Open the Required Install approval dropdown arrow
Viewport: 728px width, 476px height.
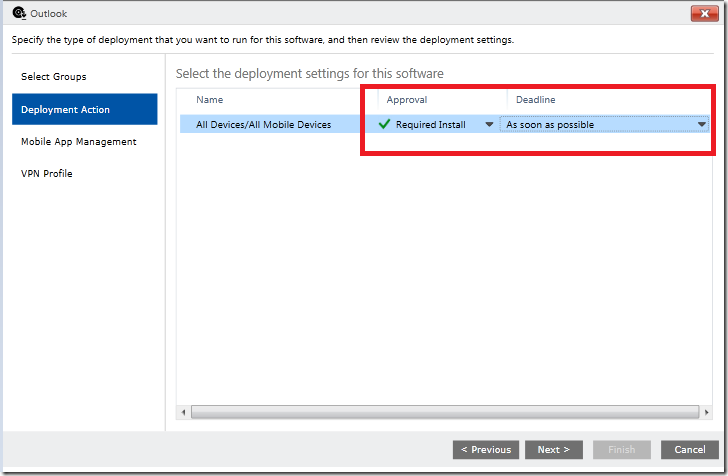pos(489,124)
